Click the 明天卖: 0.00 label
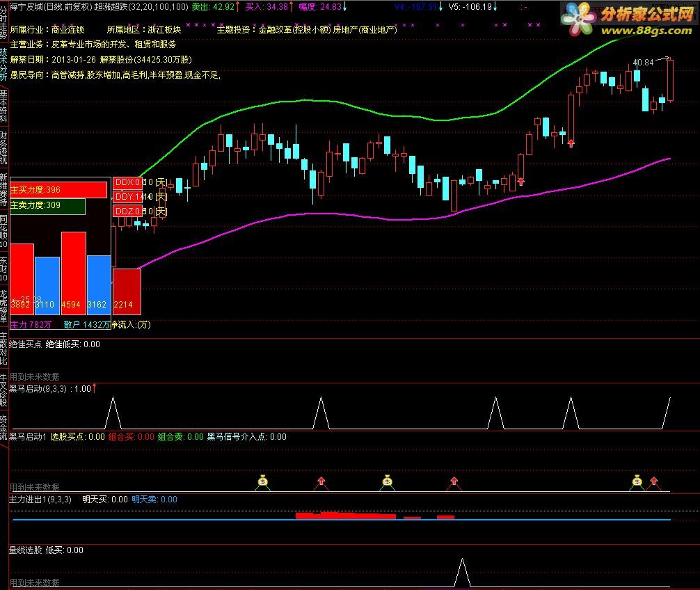The image size is (700, 590). click(x=154, y=500)
